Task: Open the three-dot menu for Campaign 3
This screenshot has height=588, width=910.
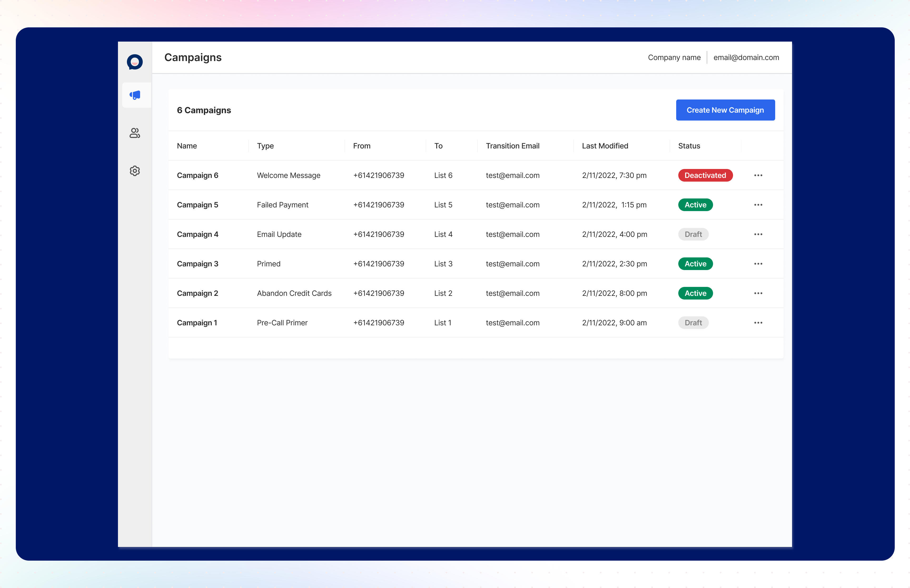Action: [x=758, y=264]
